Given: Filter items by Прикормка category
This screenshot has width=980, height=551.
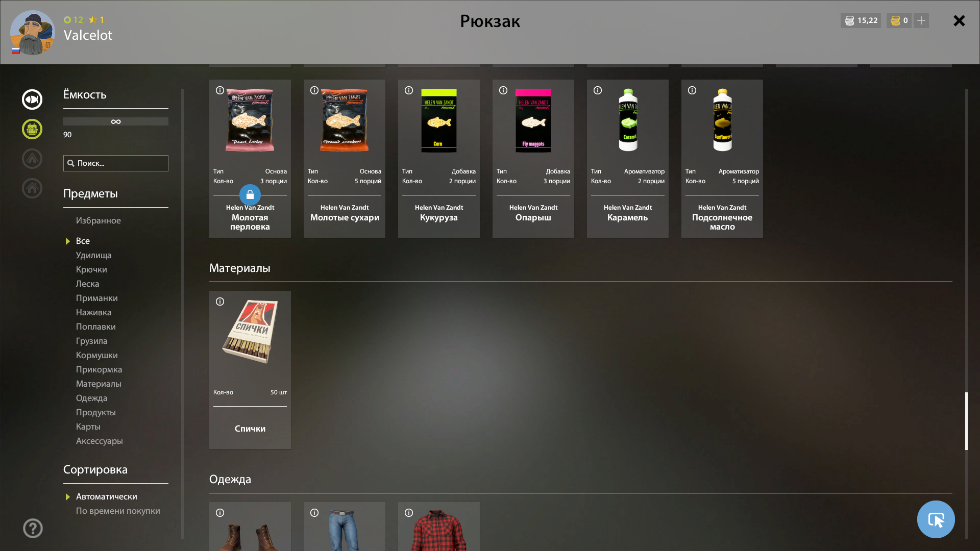Looking at the screenshot, I should [99, 369].
